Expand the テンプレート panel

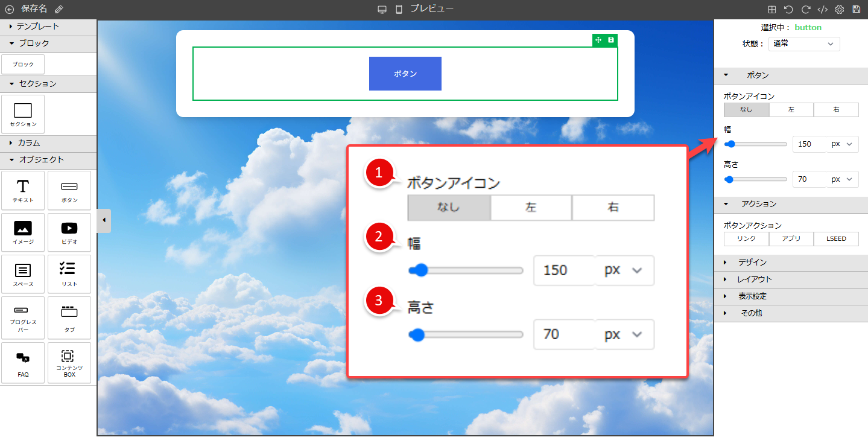[37, 27]
